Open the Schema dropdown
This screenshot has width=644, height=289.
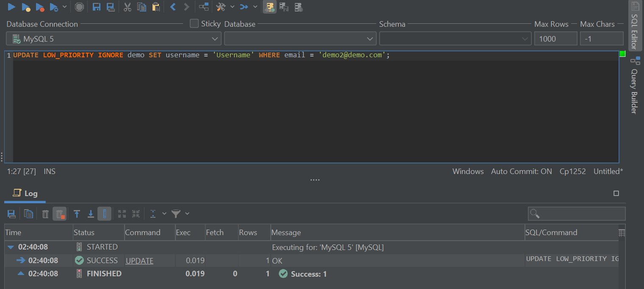click(455, 38)
